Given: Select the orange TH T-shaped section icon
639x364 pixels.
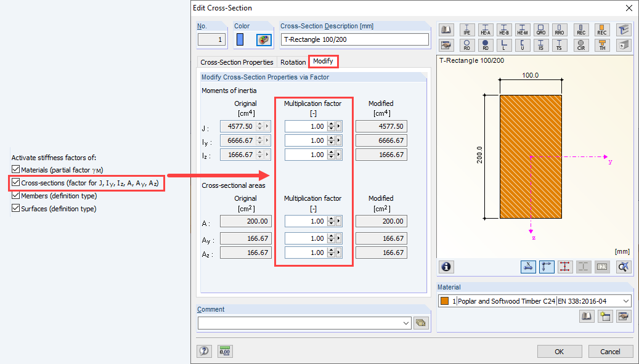Looking at the screenshot, I should 602,45.
